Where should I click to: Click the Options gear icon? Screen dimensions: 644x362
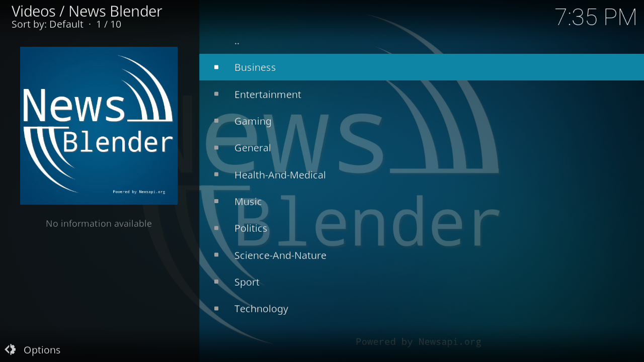coord(10,349)
